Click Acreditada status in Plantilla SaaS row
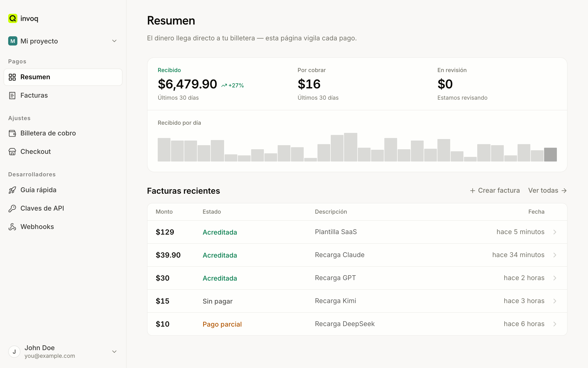Image resolution: width=588 pixels, height=368 pixels. [x=220, y=232]
